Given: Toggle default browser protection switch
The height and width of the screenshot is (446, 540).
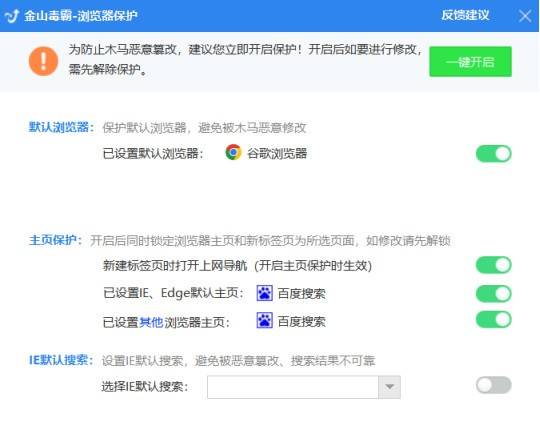Looking at the screenshot, I should click(x=494, y=154).
